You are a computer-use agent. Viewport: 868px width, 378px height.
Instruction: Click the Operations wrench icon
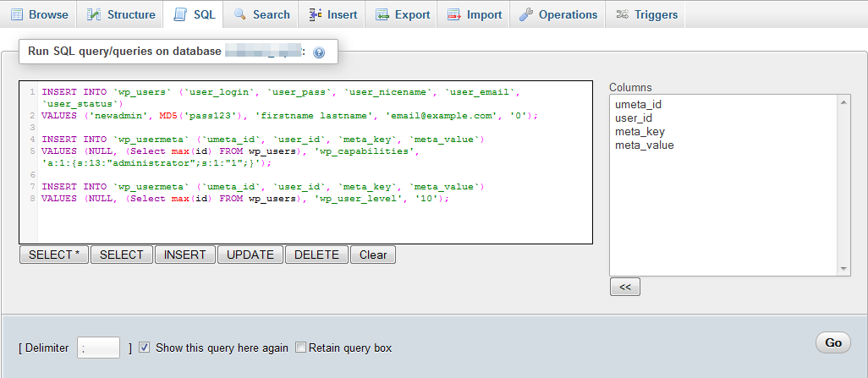point(526,14)
